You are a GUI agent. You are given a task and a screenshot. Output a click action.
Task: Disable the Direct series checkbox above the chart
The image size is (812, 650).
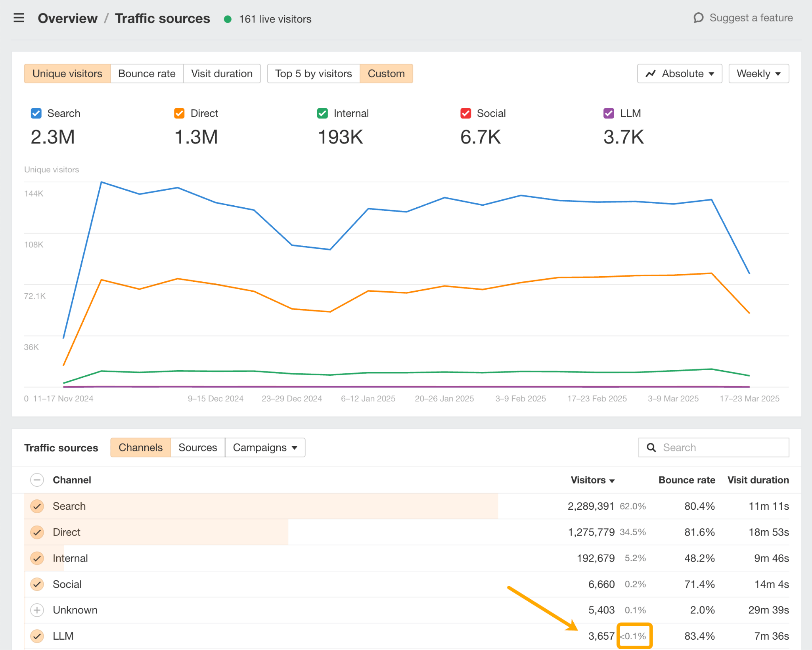(179, 113)
